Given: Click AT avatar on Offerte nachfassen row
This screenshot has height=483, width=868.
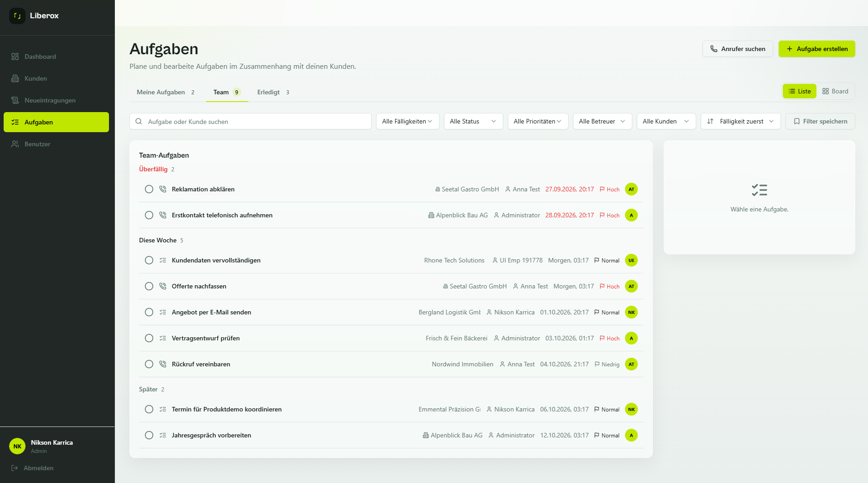Looking at the screenshot, I should click(631, 286).
